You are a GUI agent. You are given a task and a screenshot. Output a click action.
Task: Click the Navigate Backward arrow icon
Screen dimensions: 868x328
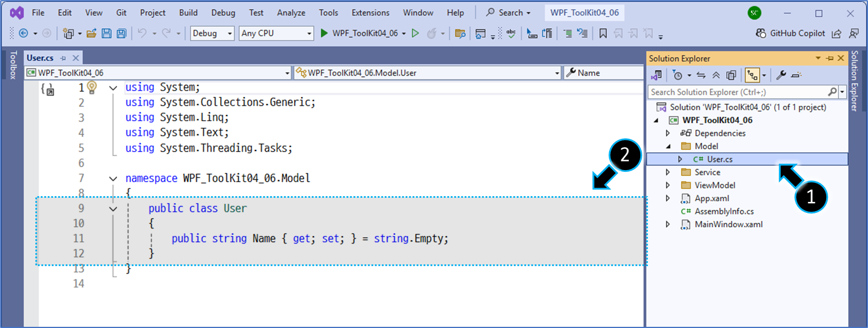[x=24, y=34]
